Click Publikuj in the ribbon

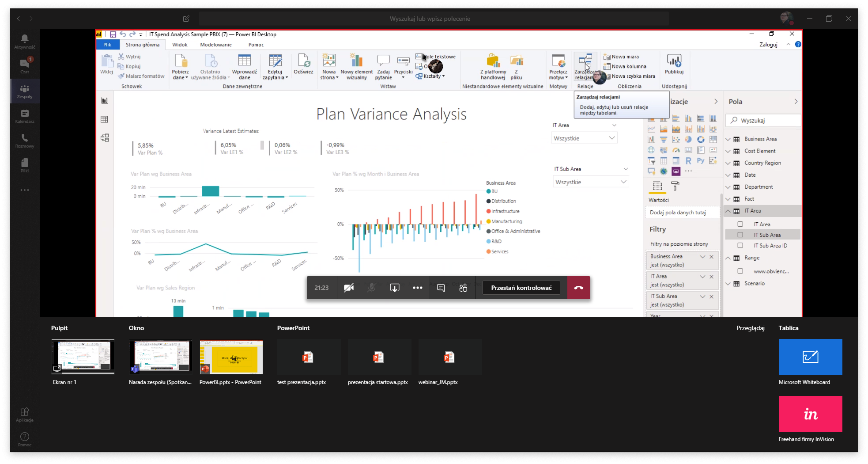[x=674, y=64]
